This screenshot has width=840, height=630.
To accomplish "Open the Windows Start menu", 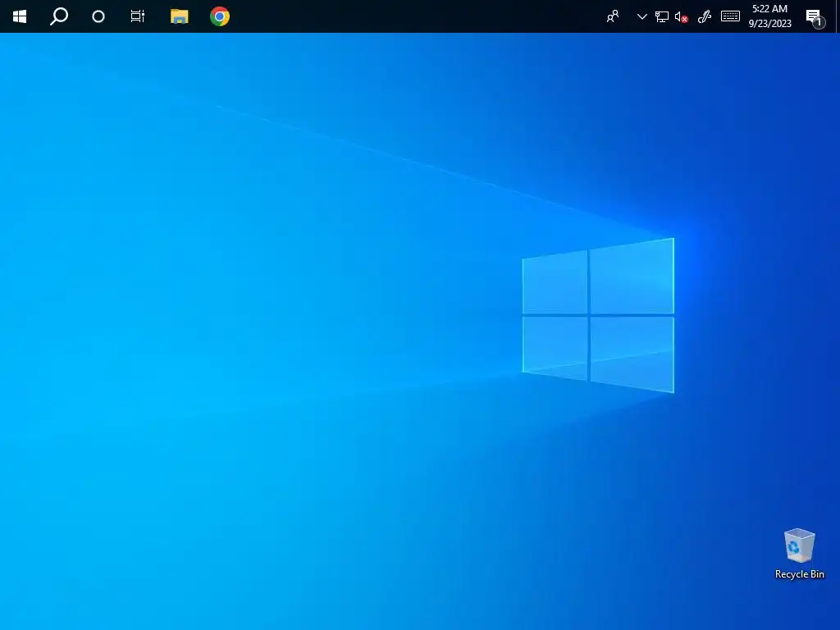I will [20, 16].
